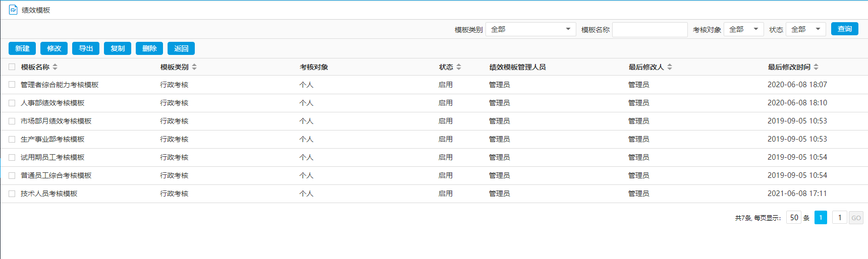Sort by 状态 column sort arrows
Viewport: 868px width, 259px height.
tap(459, 67)
